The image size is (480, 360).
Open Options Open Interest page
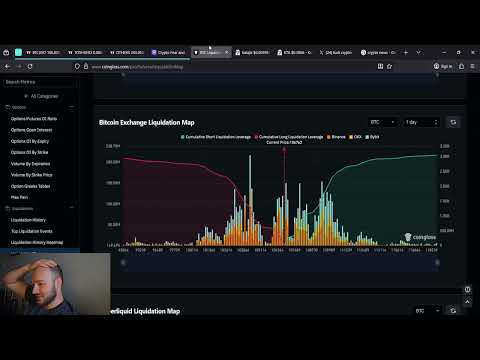pyautogui.click(x=31, y=130)
